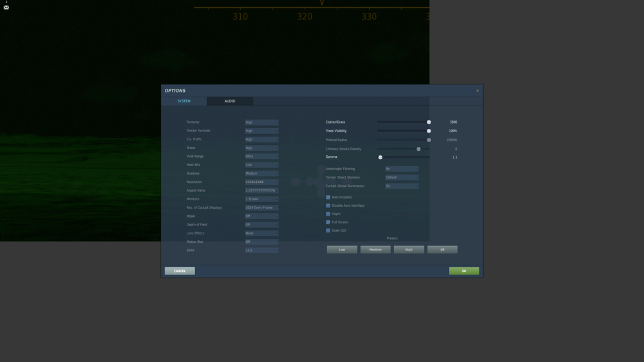Screen dimensions: 644x362
Task: Open the Visib Range dropdown
Action: click(261, 157)
